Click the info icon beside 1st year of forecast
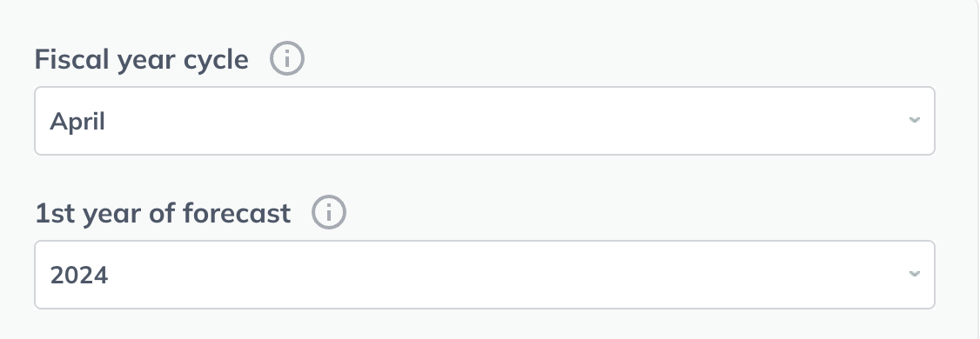Viewport: 980px width, 339px height. coord(329,212)
